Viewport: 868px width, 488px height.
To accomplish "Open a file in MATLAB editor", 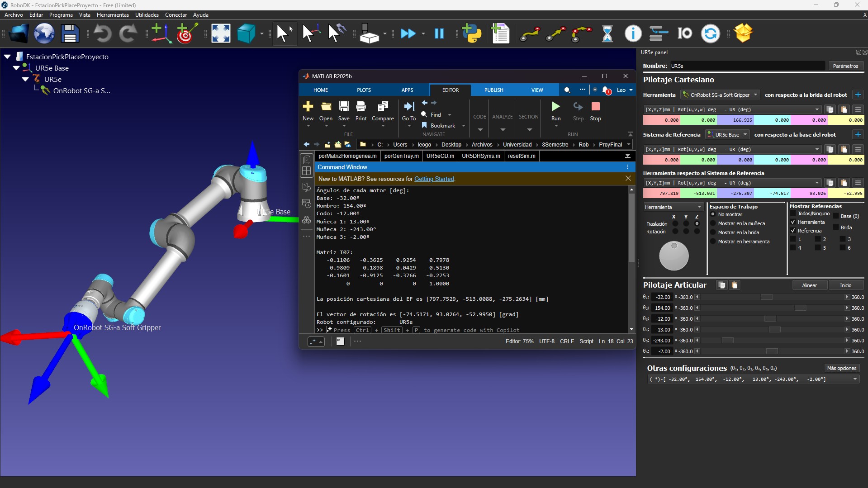I will (326, 111).
